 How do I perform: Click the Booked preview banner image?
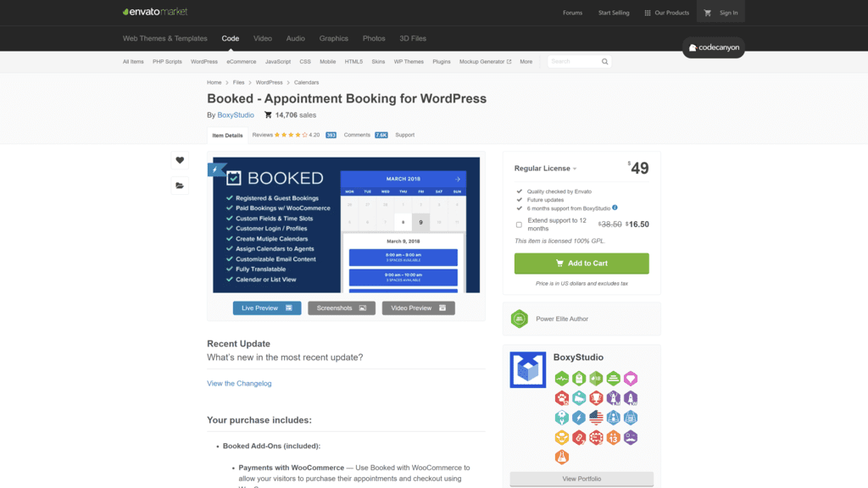click(x=347, y=225)
